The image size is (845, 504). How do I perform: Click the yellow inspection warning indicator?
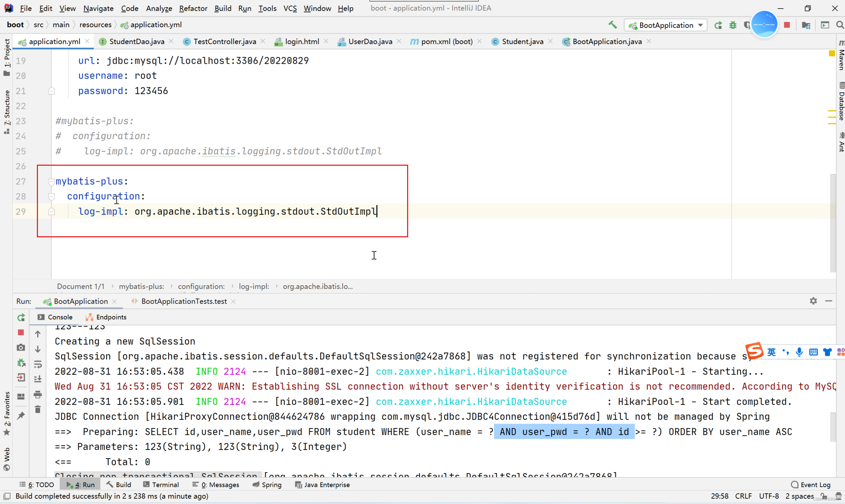tap(832, 53)
